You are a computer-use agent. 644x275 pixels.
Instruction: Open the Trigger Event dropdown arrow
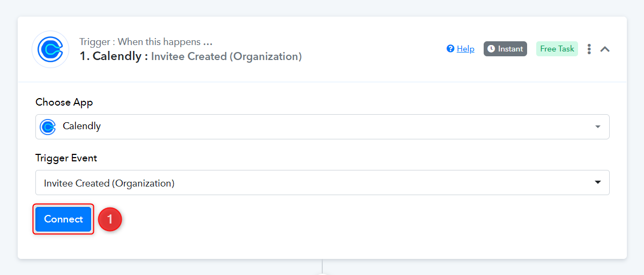[x=598, y=183]
